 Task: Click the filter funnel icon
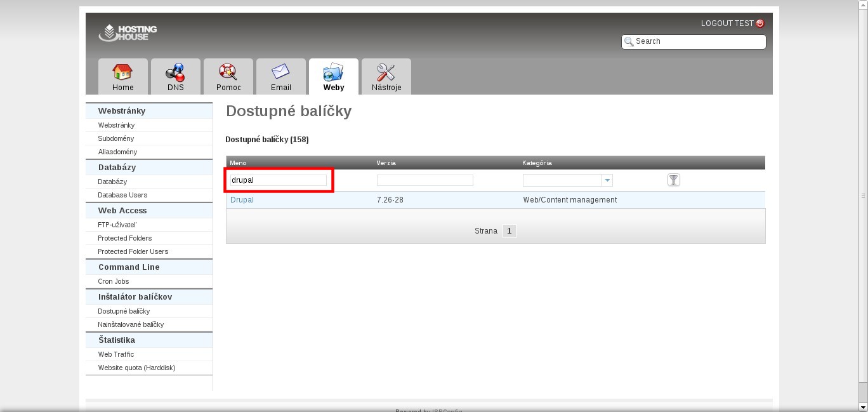pos(673,180)
